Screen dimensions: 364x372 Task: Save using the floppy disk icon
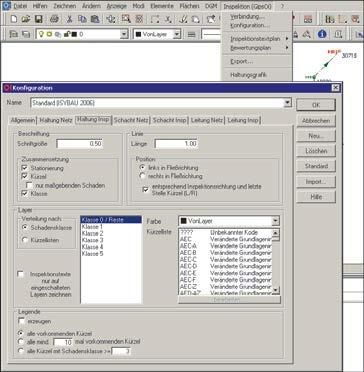tap(39, 19)
